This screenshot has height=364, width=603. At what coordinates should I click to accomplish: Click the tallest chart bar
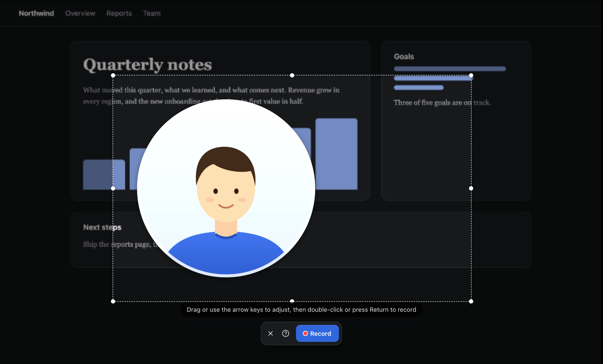coord(336,154)
